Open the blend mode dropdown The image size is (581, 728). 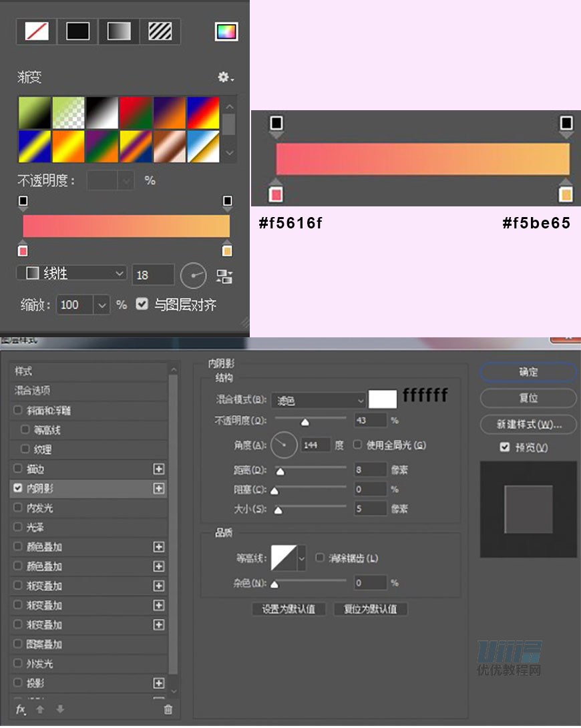tap(319, 401)
